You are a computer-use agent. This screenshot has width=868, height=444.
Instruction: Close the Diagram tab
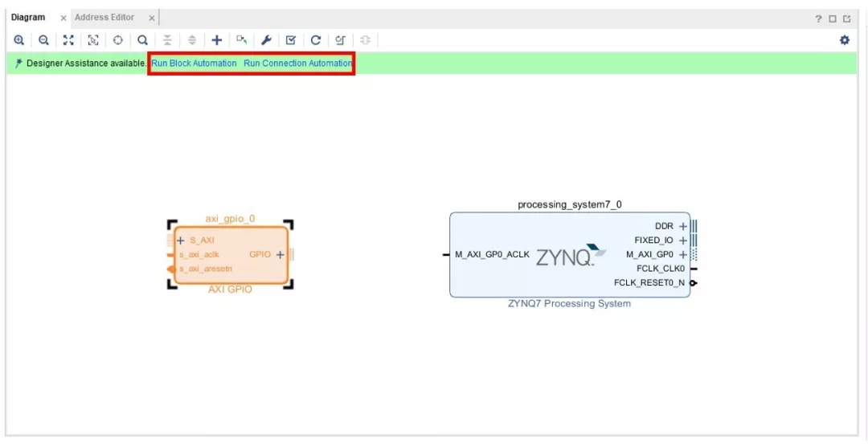click(63, 18)
